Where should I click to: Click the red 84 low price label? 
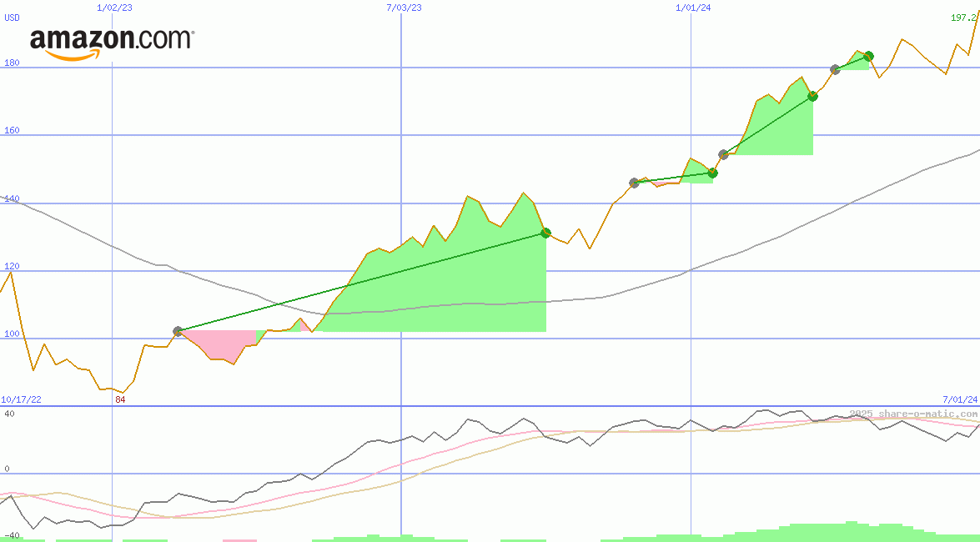(x=120, y=399)
